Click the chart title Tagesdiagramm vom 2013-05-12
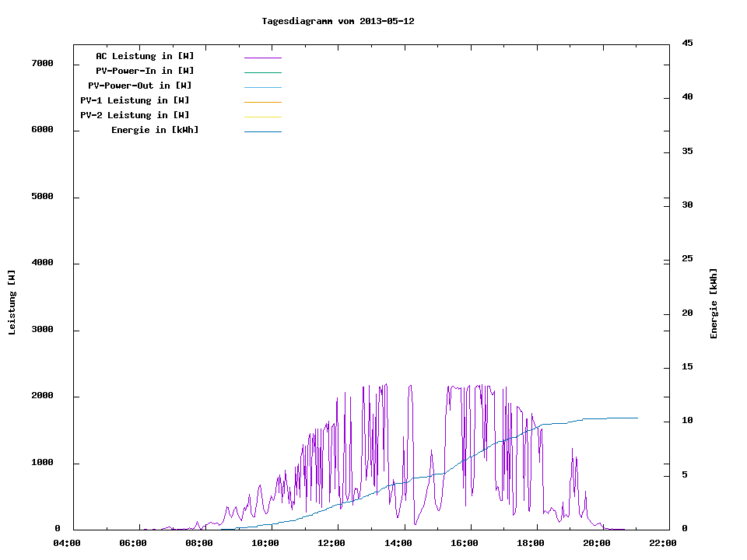This screenshot has width=747, height=560. pos(338,22)
